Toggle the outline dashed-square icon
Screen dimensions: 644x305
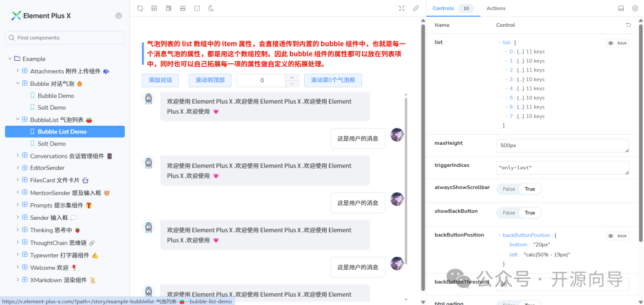pyautogui.click(x=197, y=8)
